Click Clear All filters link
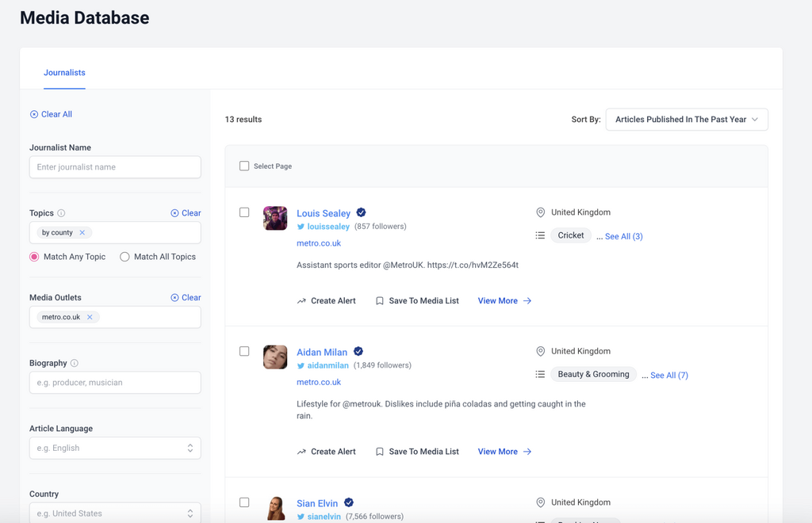This screenshot has height=523, width=812. pyautogui.click(x=51, y=114)
